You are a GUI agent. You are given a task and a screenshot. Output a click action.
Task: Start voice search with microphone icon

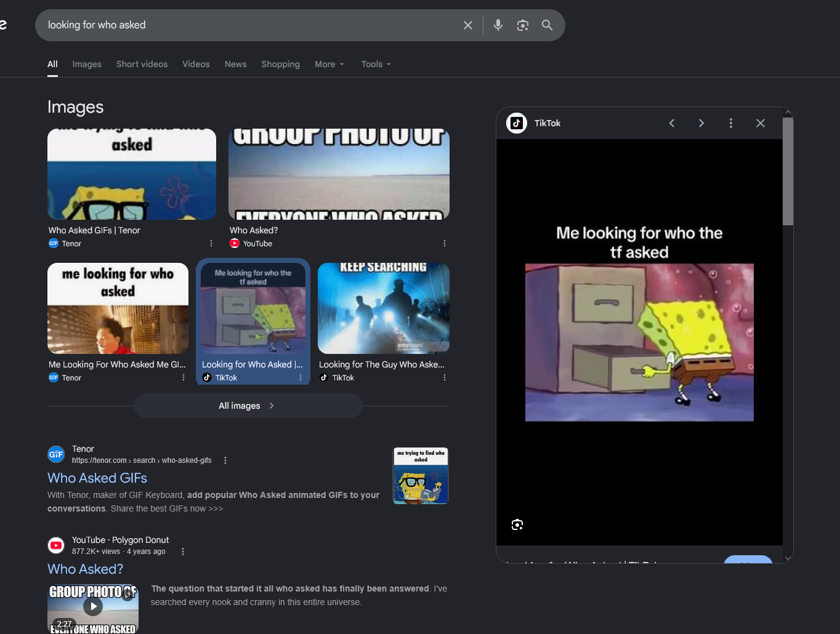(x=498, y=25)
